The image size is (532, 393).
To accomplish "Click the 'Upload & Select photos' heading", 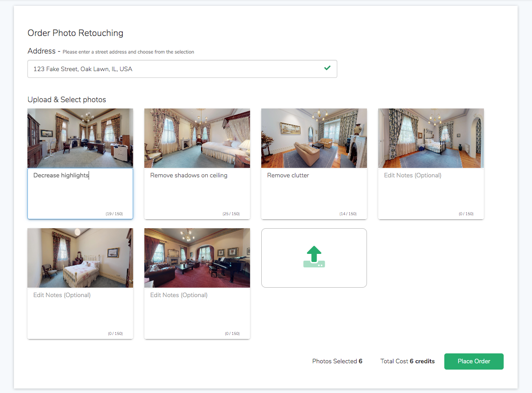I will [67, 99].
